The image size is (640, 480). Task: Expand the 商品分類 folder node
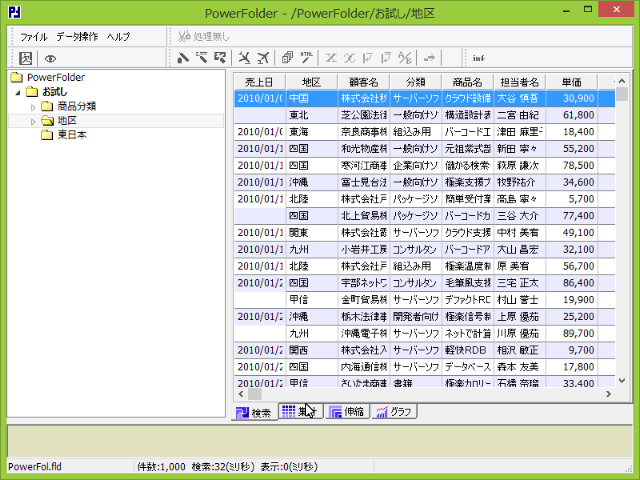click(33, 107)
